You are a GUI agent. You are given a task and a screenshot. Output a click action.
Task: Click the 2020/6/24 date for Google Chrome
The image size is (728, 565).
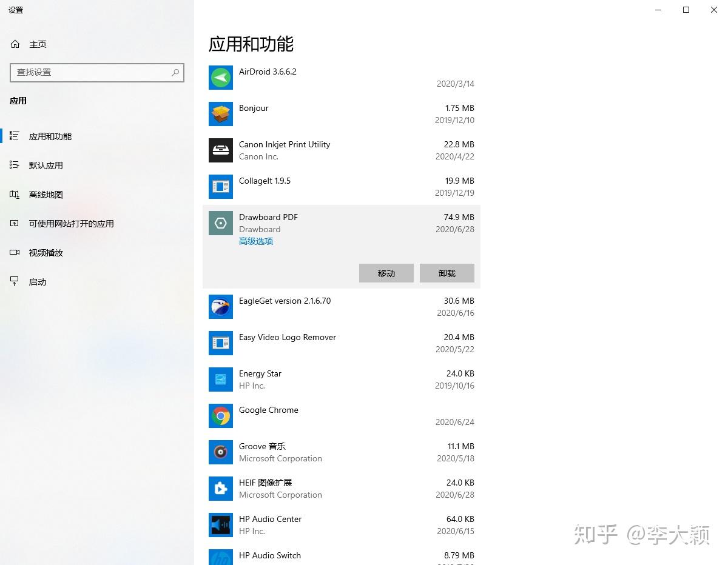coord(455,422)
